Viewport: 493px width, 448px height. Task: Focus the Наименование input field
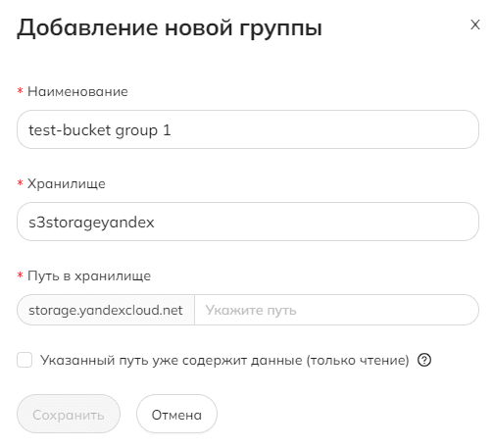point(248,129)
